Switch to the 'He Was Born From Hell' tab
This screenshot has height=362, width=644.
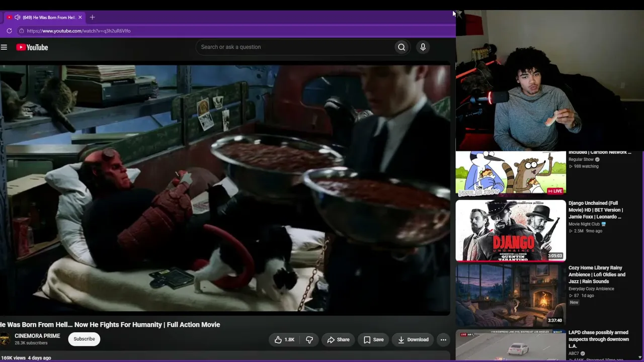tap(44, 17)
